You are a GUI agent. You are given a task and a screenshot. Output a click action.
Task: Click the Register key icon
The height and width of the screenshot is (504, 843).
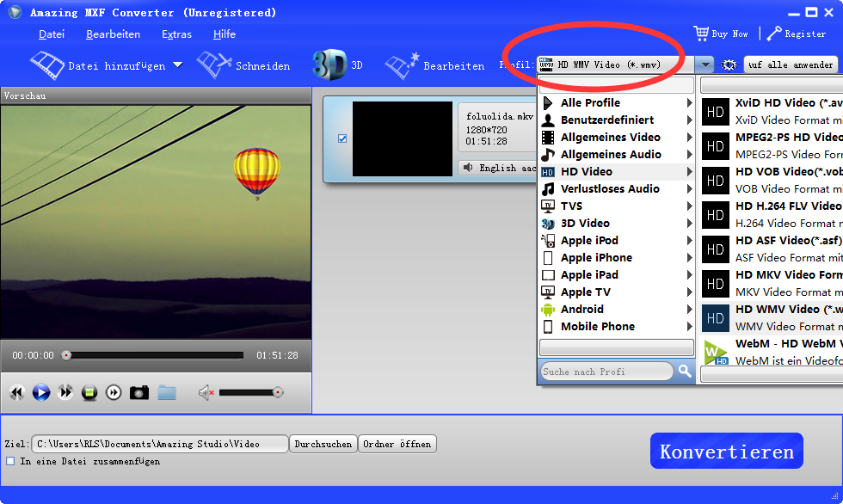(x=774, y=34)
